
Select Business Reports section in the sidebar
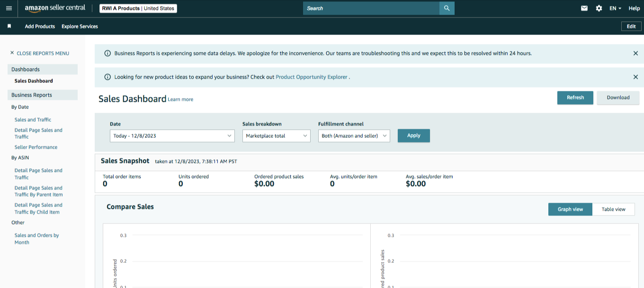point(43,95)
